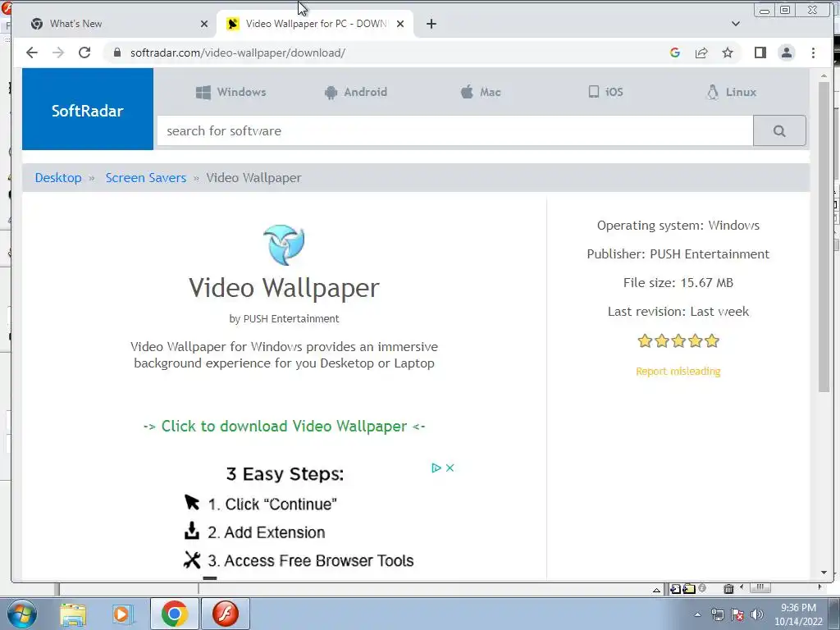Follow the Screen Savers breadcrumb link
The image size is (840, 630).
(146, 178)
